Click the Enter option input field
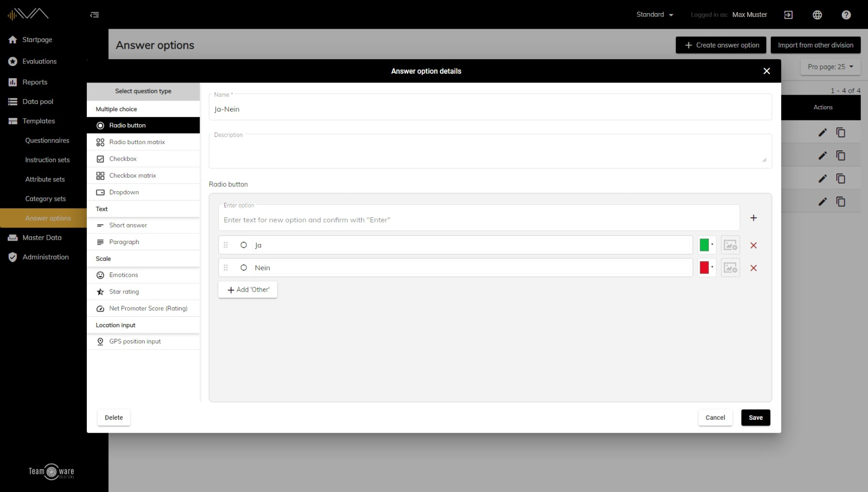868x492 pixels. (479, 217)
